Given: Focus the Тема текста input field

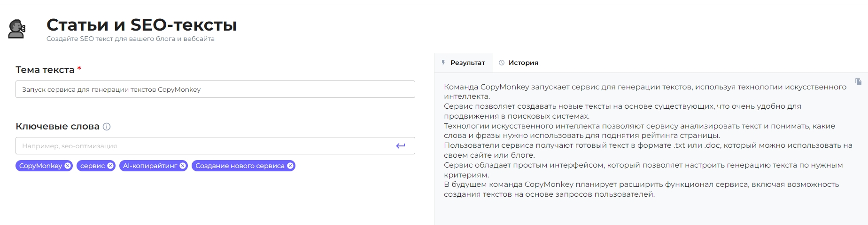Looking at the screenshot, I should pyautogui.click(x=215, y=89).
